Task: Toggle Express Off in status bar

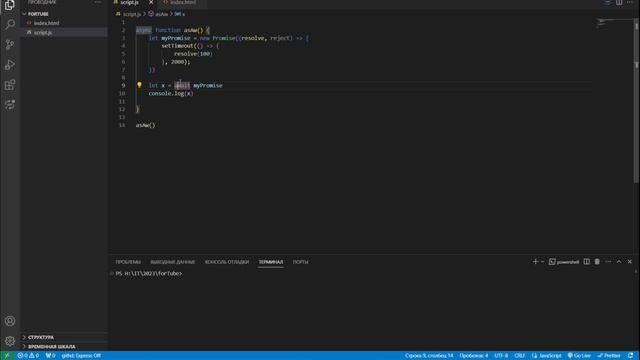Action: (81, 356)
